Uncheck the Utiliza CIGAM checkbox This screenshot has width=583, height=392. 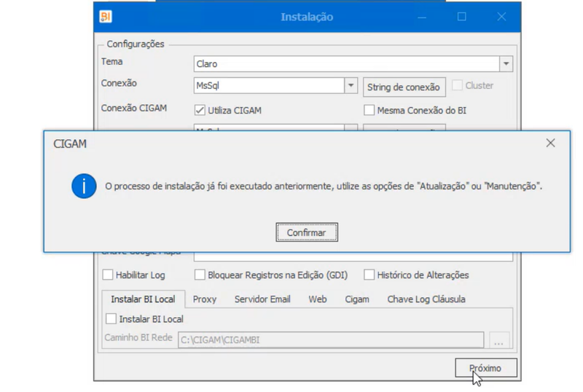(200, 111)
